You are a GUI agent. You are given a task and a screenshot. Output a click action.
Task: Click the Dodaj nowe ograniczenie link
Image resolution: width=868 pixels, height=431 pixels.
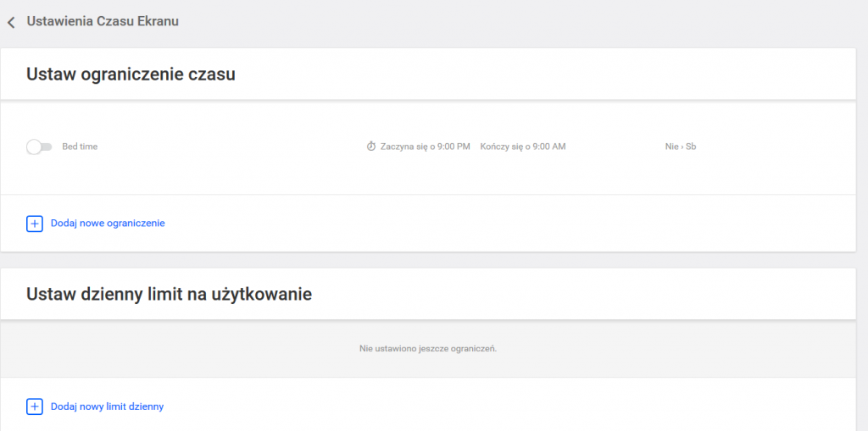tap(108, 224)
